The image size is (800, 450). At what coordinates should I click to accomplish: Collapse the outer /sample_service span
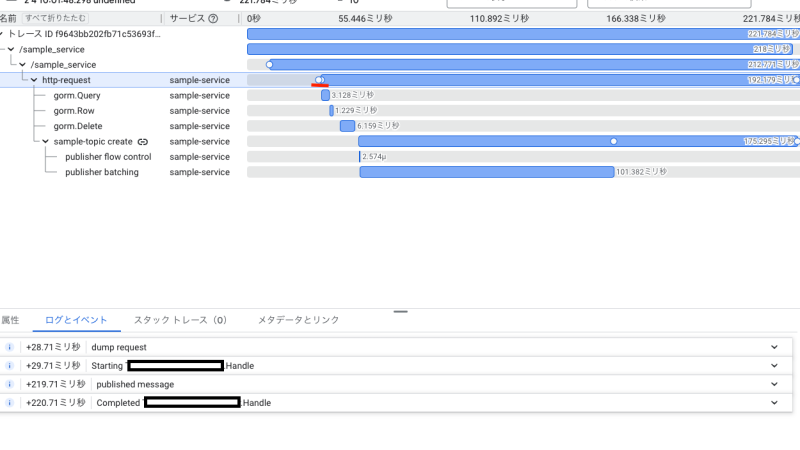pos(11,49)
